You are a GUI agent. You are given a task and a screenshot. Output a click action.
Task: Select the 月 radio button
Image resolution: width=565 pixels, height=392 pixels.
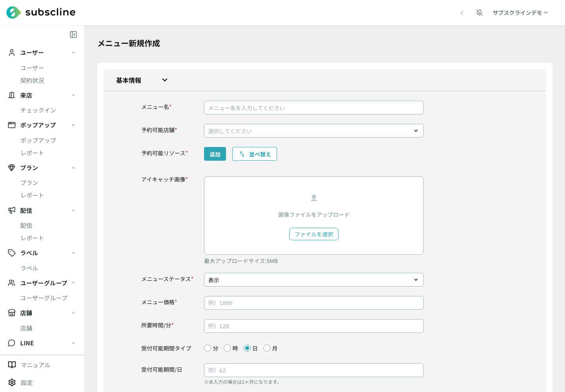[267, 348]
